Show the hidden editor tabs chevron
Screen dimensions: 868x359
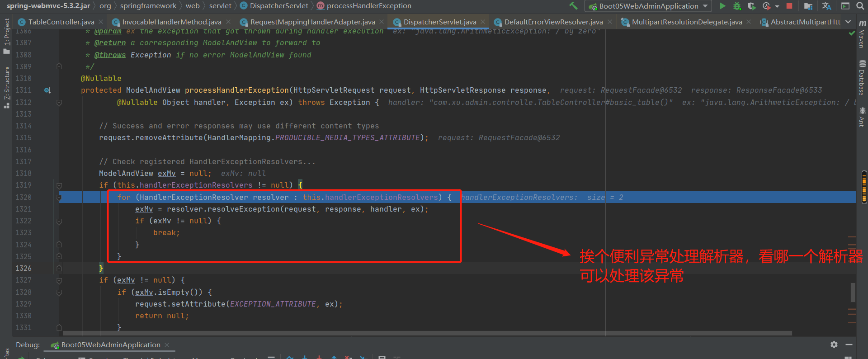[x=848, y=22]
